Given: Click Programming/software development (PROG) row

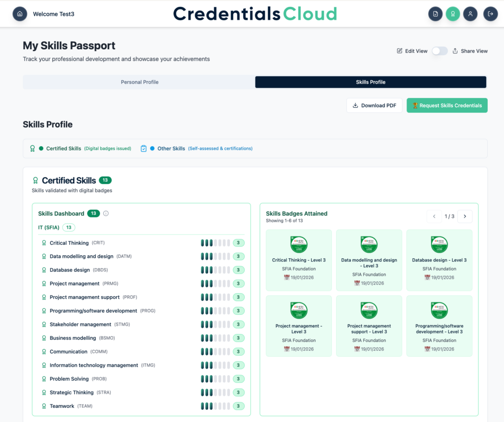Looking at the screenshot, I should (x=141, y=310).
